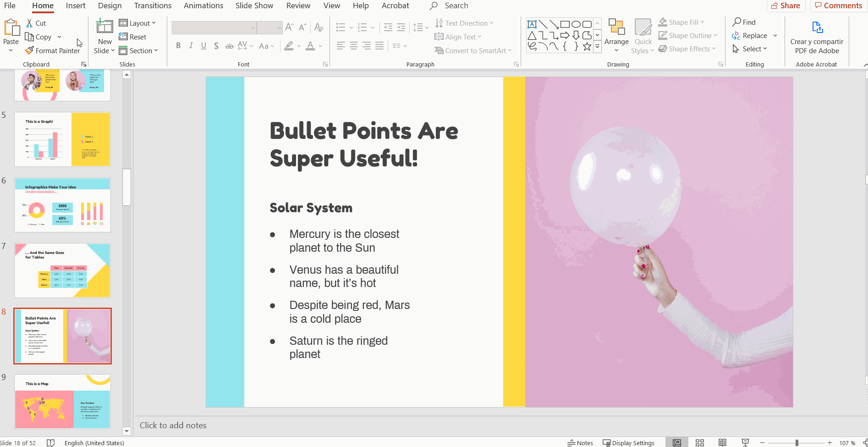
Task: Apply strikethrough to selected text
Action: click(x=229, y=45)
